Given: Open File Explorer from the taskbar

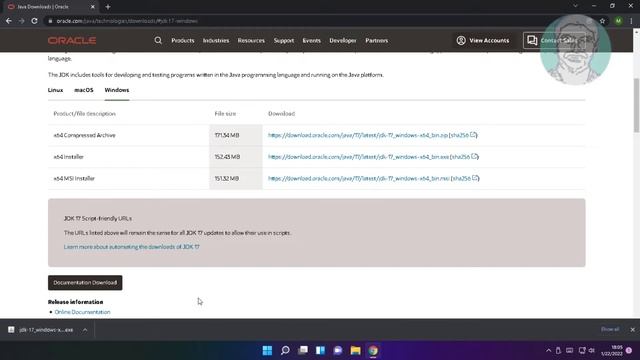Looking at the screenshot, I should pyautogui.click(x=356, y=350).
